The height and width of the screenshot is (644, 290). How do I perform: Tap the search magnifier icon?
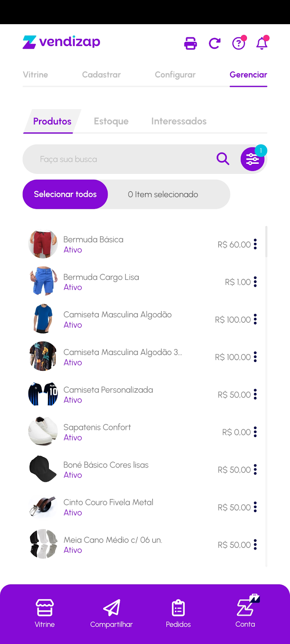[223, 159]
